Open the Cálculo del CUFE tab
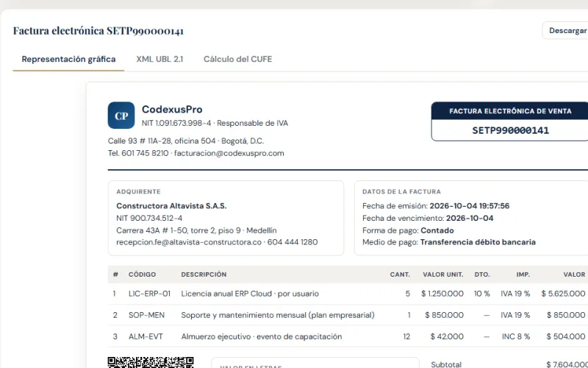Viewport: 588px width, 368px height. click(x=237, y=59)
